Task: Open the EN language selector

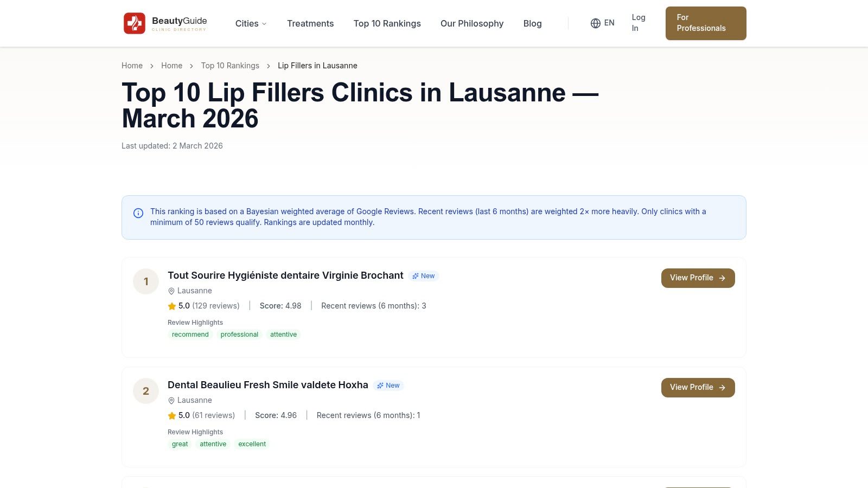Action: (603, 23)
